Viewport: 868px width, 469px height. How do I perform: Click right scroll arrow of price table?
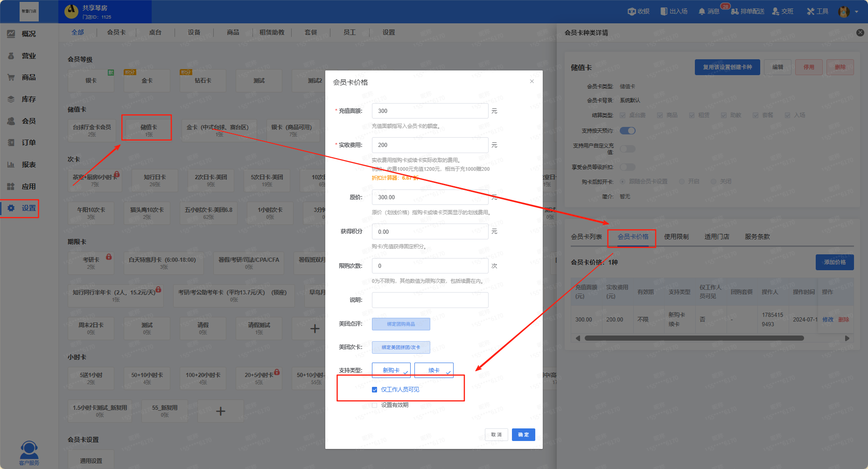(847, 338)
